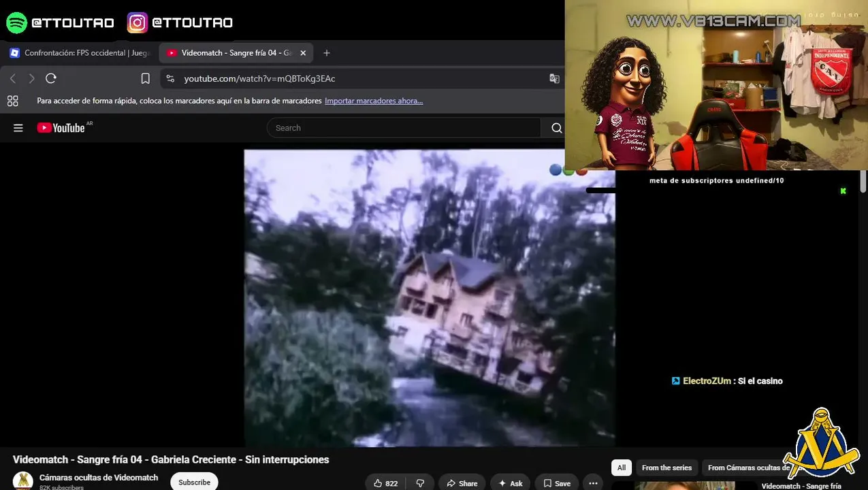Click the translate page icon in address bar

pos(554,78)
